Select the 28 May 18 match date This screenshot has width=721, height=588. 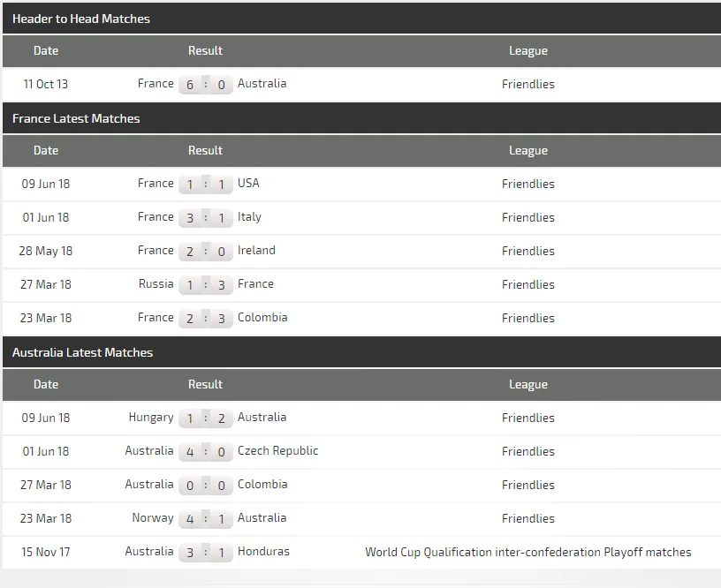tap(46, 251)
